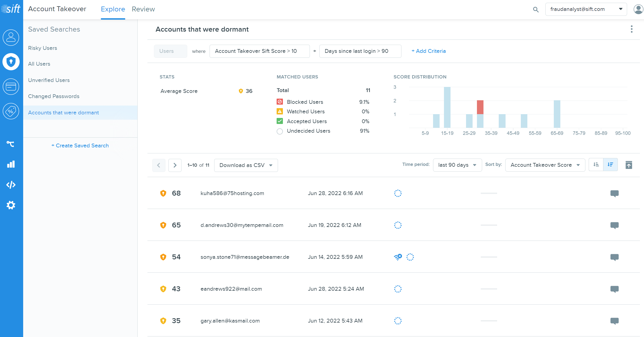The height and width of the screenshot is (337, 644).
Task: Switch to the Review tab
Action: [x=143, y=9]
